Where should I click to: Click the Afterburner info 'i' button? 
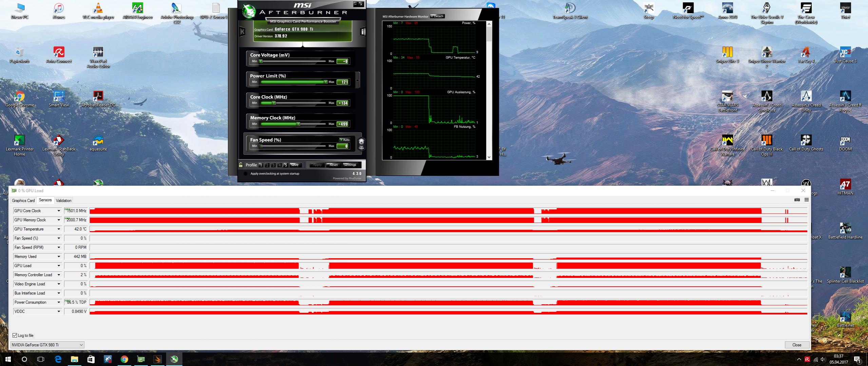tap(363, 32)
